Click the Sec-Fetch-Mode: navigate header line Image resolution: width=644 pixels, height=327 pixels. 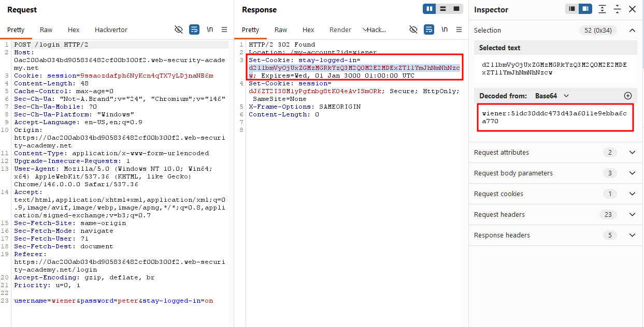coord(64,231)
